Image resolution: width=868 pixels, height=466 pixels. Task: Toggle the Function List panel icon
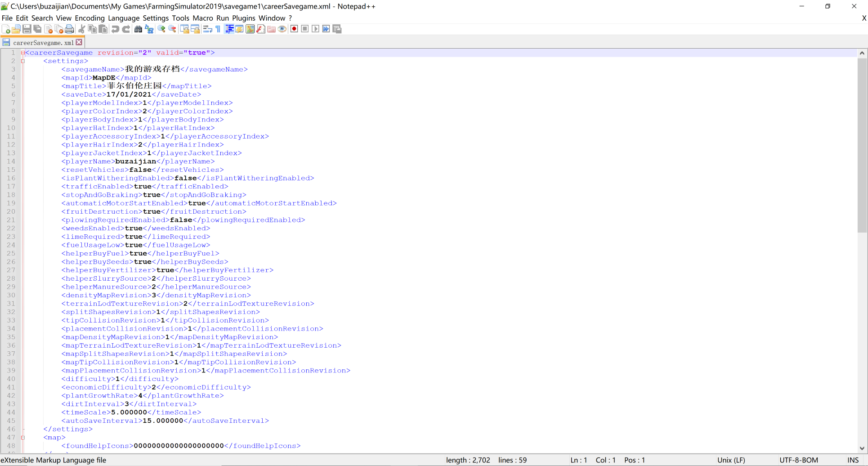coord(261,29)
